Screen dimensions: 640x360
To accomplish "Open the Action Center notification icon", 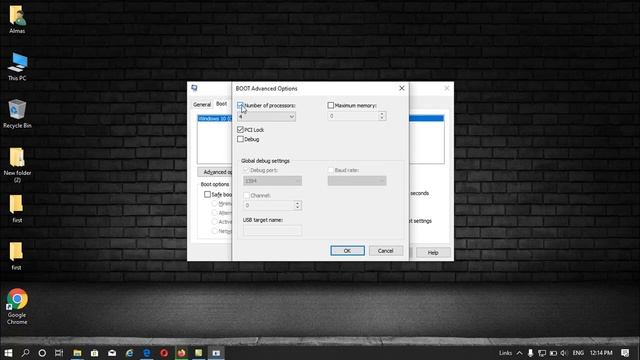I will (x=625, y=353).
